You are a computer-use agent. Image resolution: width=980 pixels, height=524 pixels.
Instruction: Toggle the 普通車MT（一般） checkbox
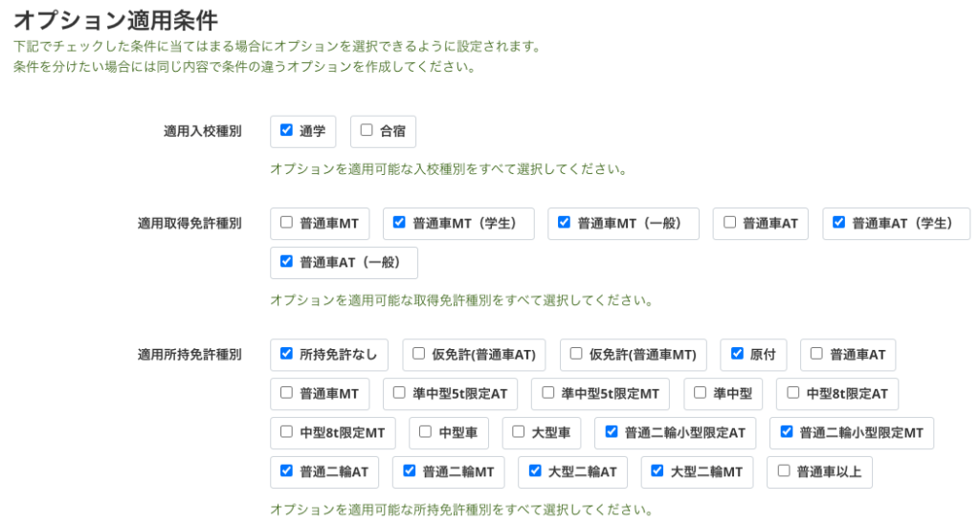564,223
